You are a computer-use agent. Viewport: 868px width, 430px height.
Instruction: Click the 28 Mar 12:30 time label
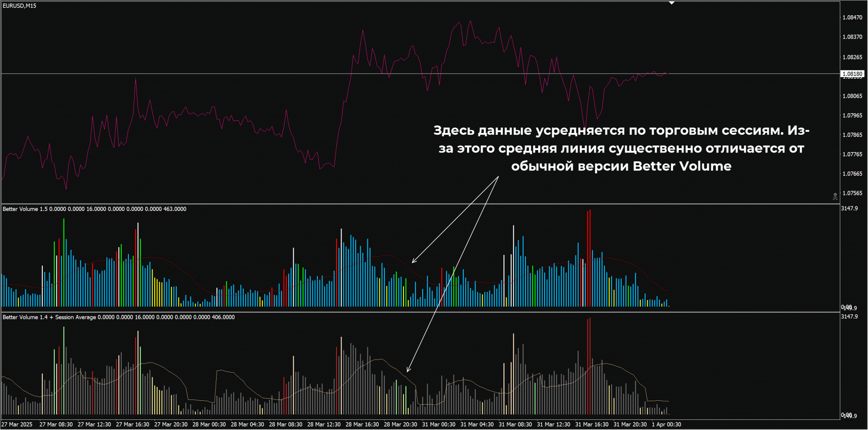324,424
